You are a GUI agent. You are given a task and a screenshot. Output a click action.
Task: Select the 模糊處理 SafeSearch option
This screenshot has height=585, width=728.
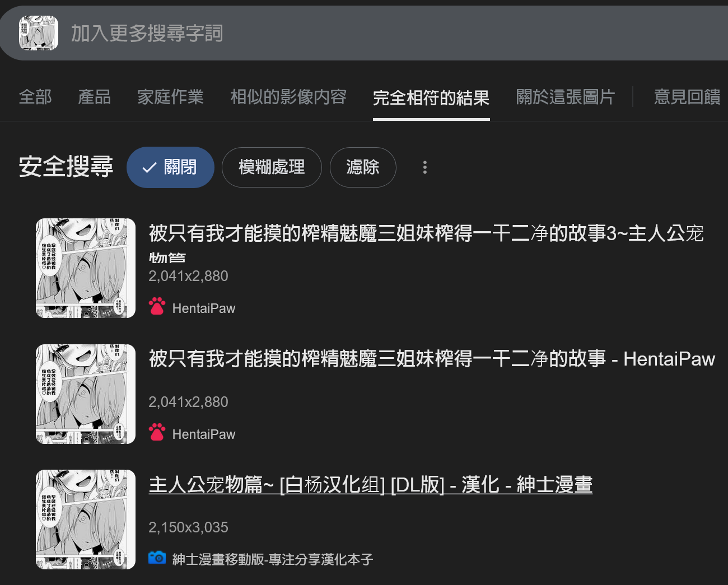point(272,167)
